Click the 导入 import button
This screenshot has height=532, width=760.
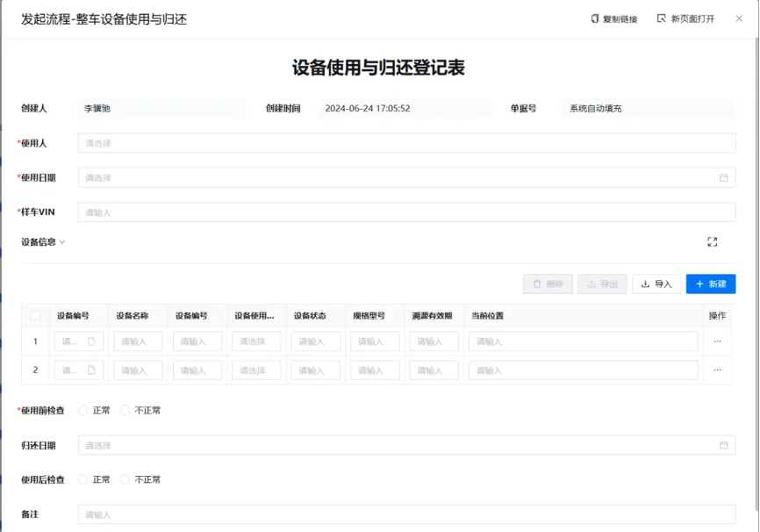[656, 284]
